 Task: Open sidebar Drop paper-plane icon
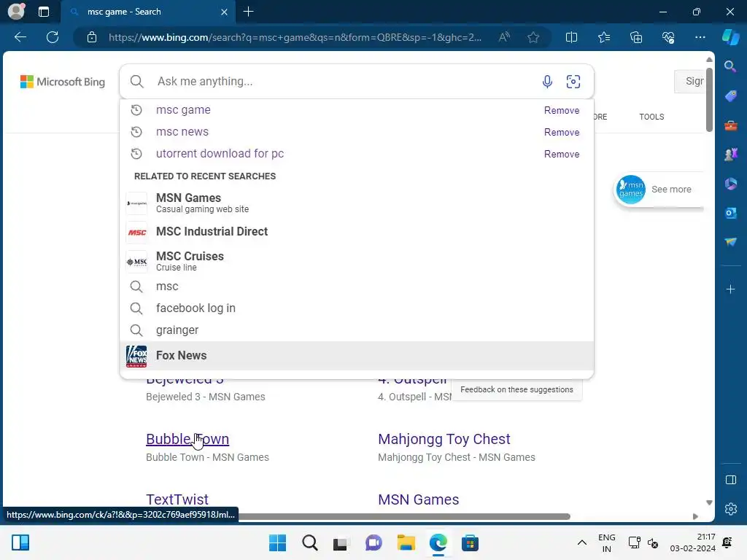[x=730, y=242]
